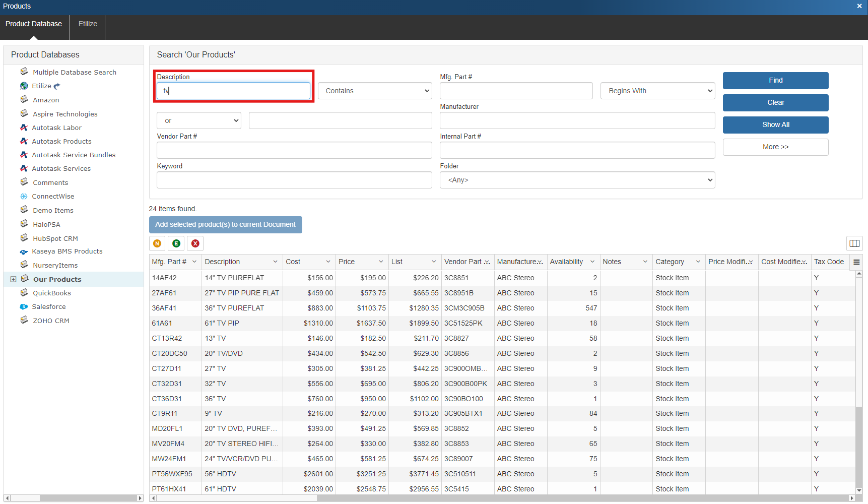Image resolution: width=868 pixels, height=504 pixels.
Task: Click the Salesforce database icon
Action: click(x=24, y=307)
